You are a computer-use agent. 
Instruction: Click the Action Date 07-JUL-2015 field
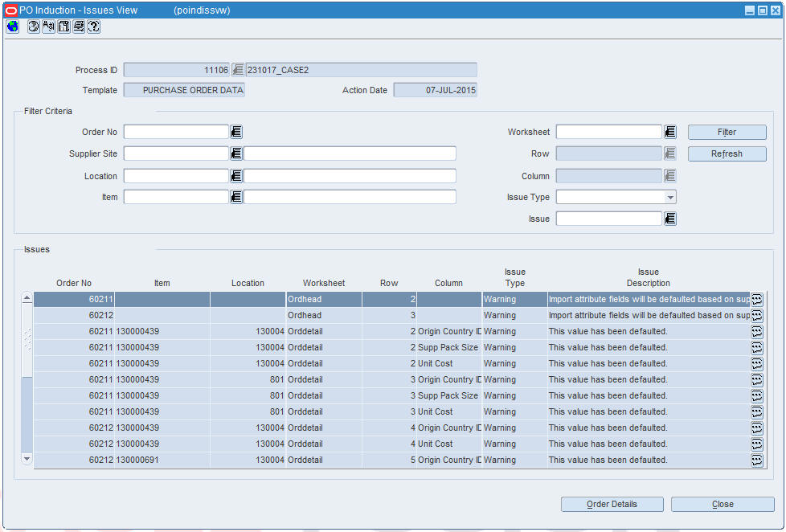point(435,90)
